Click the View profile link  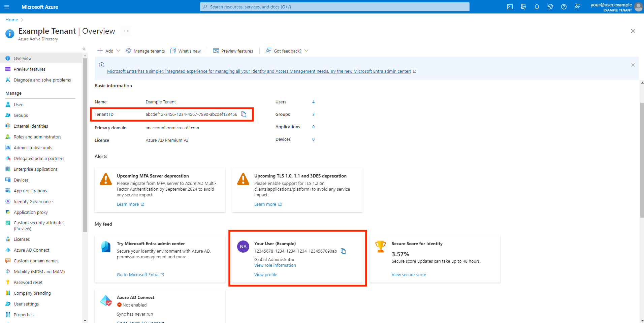click(265, 274)
